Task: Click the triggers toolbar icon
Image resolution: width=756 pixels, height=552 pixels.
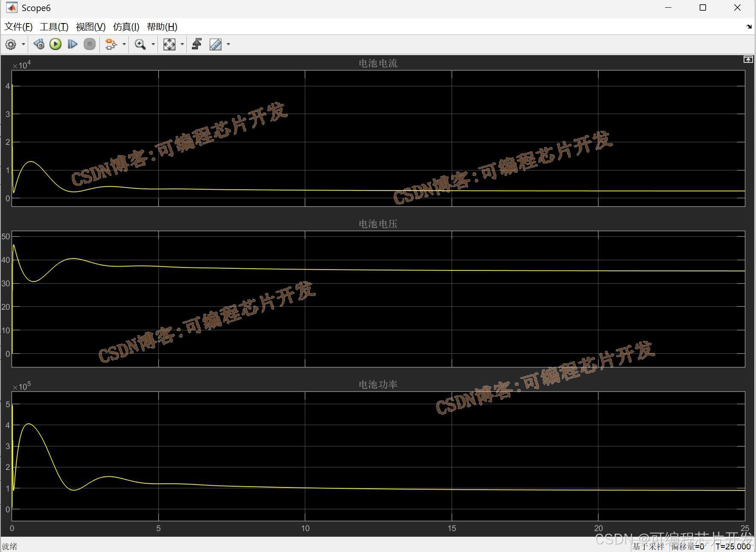Action: [197, 44]
